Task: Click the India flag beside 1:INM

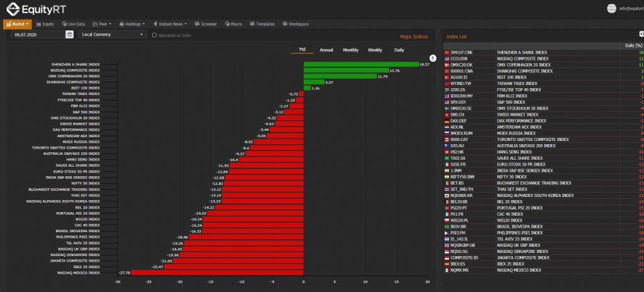Action: (x=447, y=171)
